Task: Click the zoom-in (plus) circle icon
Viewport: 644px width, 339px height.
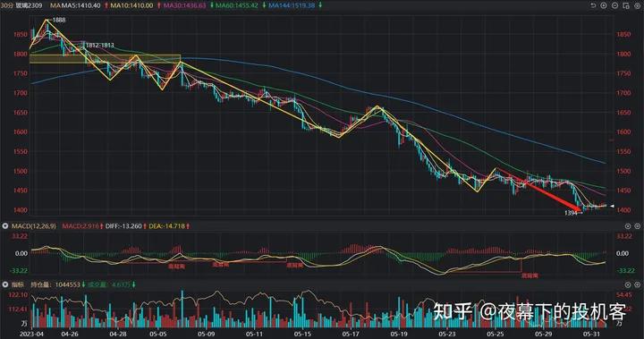Action: point(604,5)
